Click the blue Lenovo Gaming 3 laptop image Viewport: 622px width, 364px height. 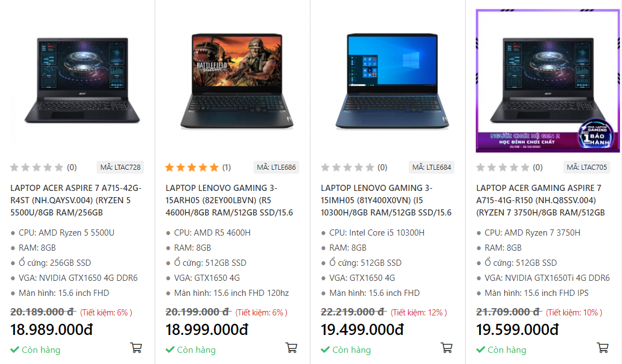click(392, 81)
